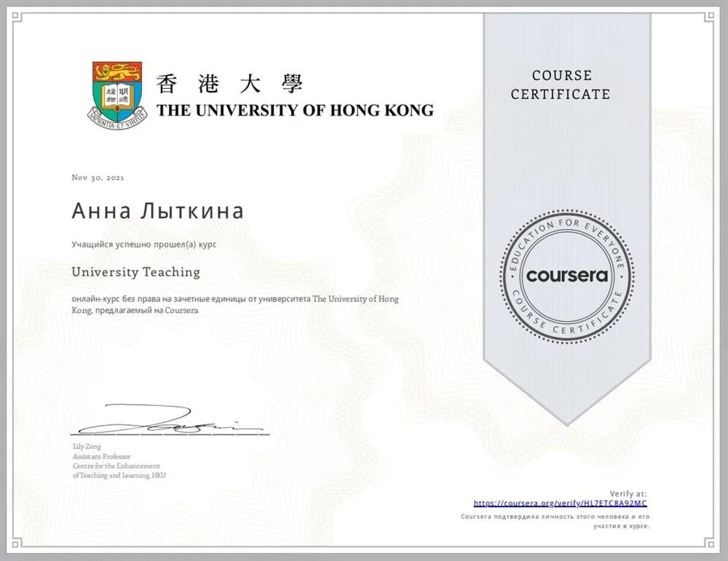The width and height of the screenshot is (728, 561).
Task: Click the text of Teaching and Learning, HKU
Action: tap(119, 475)
